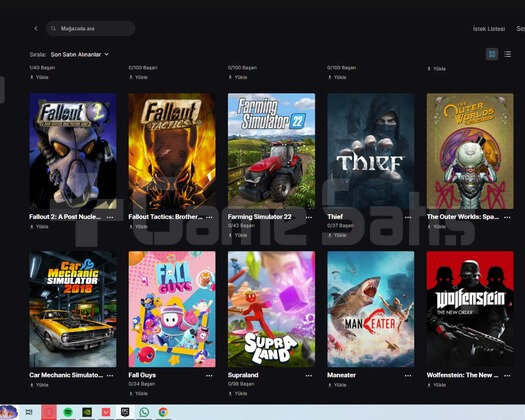
Task: Open Fall Guys options ellipsis menu
Action: tap(209, 375)
